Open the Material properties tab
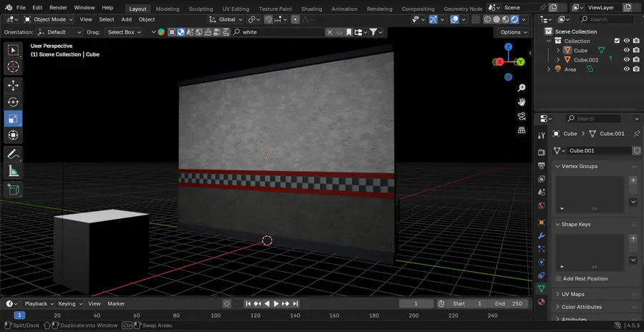 (541, 301)
